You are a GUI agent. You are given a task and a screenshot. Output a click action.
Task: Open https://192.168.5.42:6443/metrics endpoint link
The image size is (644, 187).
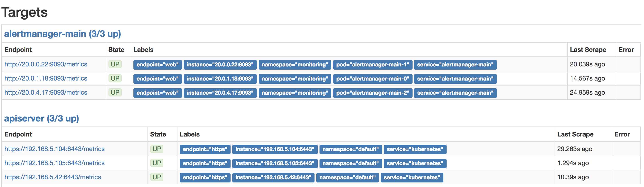coord(53,177)
